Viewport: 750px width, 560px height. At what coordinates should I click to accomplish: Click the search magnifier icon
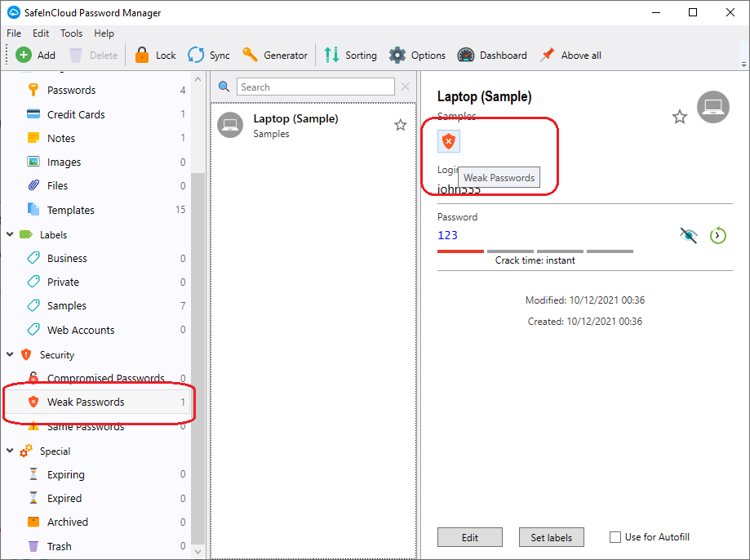point(224,87)
